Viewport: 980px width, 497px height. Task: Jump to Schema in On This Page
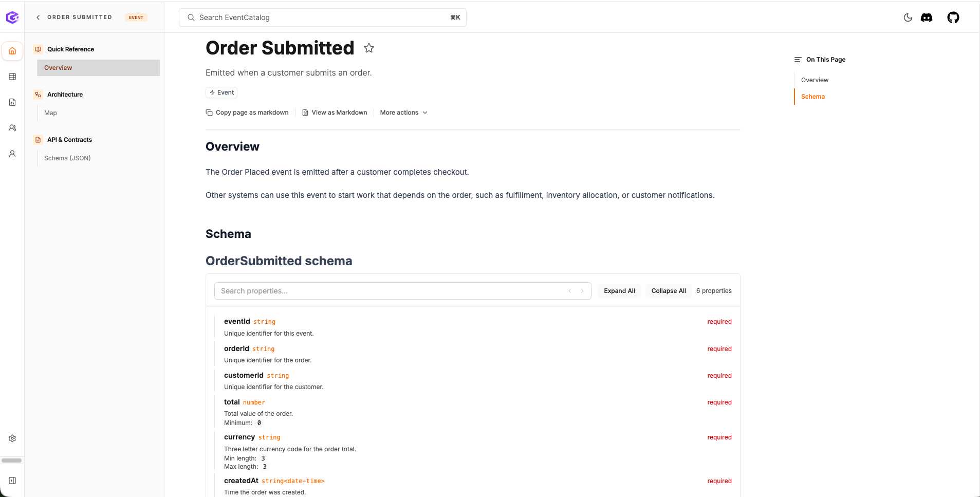click(813, 97)
